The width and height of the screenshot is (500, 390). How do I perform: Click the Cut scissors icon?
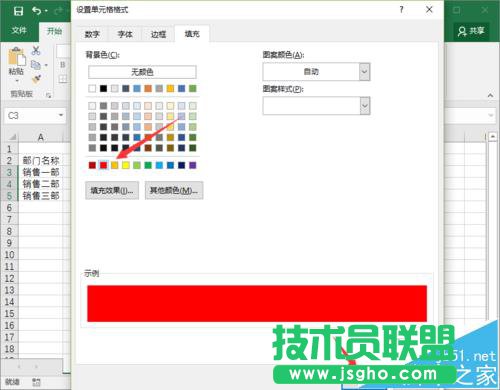coord(36,51)
